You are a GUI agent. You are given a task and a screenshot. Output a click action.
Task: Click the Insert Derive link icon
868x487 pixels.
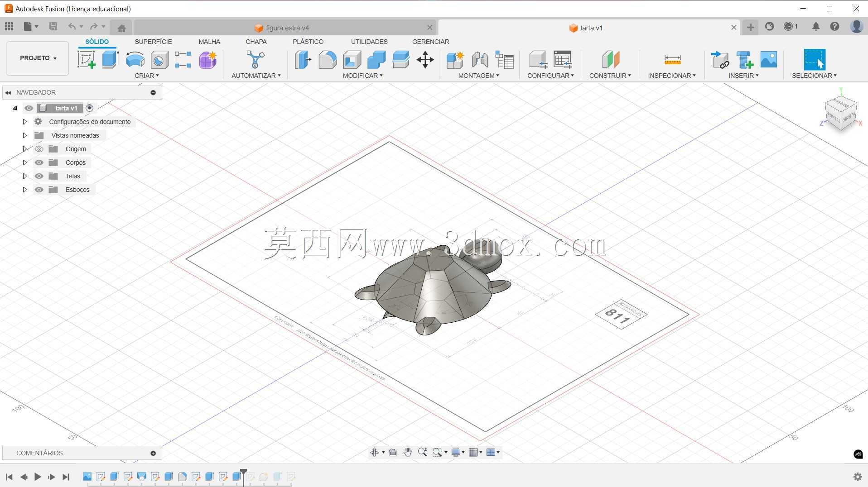[720, 60]
